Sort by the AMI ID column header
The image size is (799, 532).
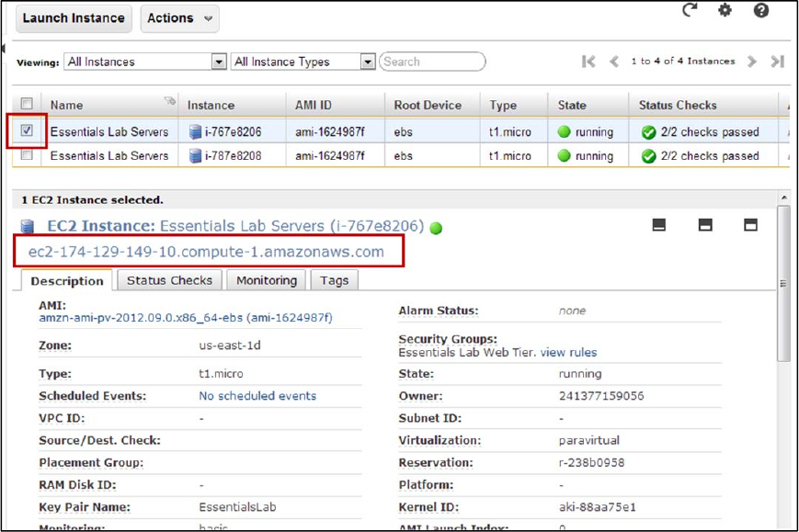pos(336,105)
